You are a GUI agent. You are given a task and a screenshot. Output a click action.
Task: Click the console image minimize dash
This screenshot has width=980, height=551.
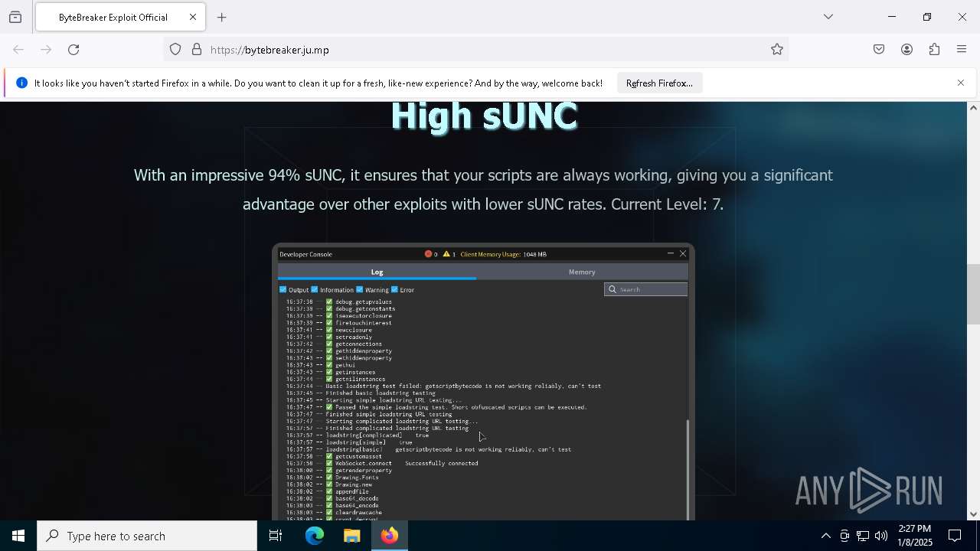point(670,253)
